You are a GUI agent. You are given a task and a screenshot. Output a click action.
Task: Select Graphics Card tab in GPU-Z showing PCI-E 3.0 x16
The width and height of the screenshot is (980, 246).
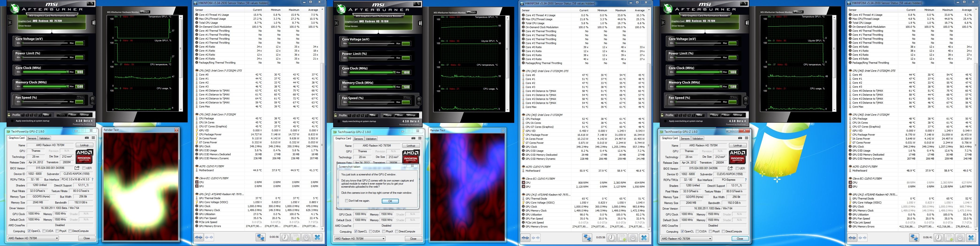tap(17, 138)
